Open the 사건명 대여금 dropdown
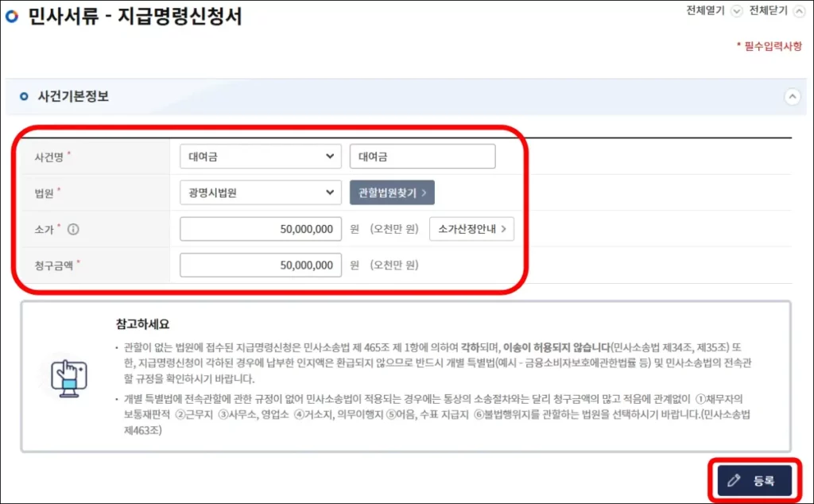814x504 pixels. [261, 157]
